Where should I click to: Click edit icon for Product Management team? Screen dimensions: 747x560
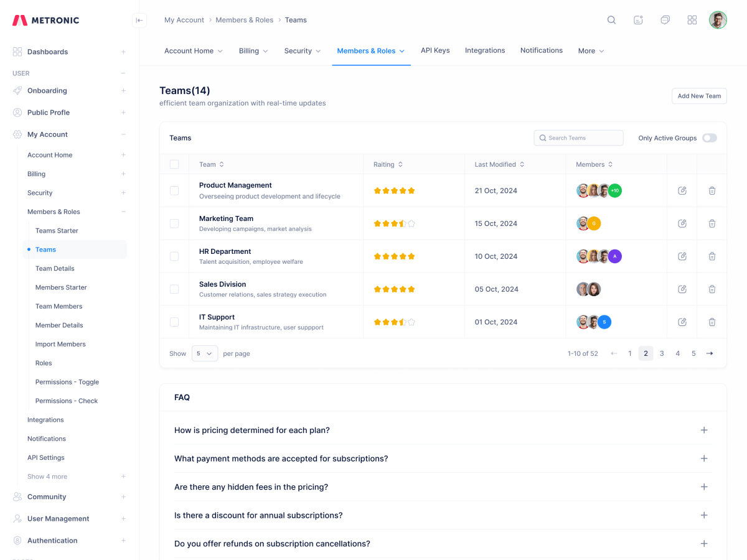(682, 190)
